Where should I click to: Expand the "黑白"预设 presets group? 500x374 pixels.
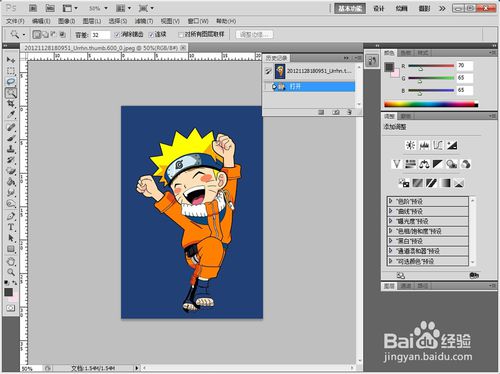[x=391, y=241]
